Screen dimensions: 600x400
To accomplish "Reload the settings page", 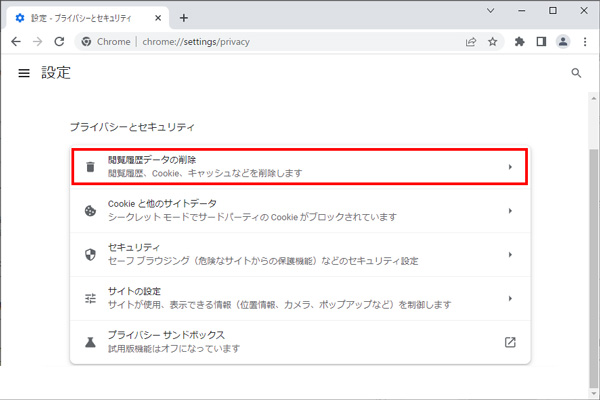I will click(x=59, y=41).
